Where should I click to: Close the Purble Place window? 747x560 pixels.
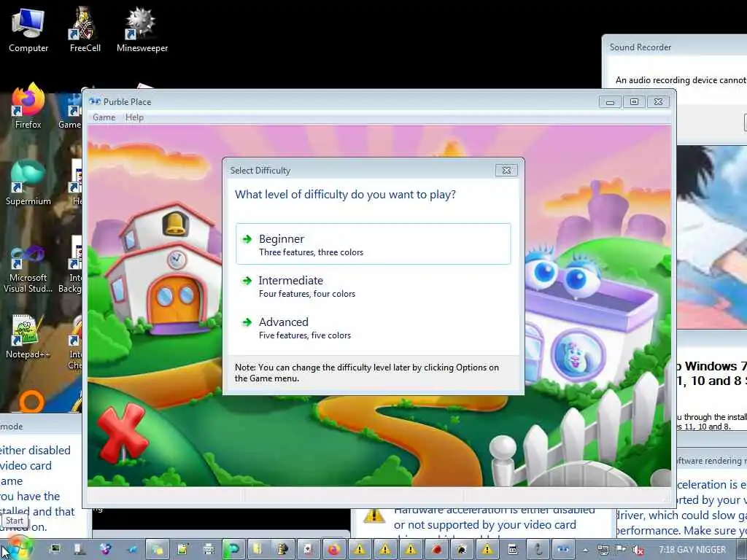(659, 101)
